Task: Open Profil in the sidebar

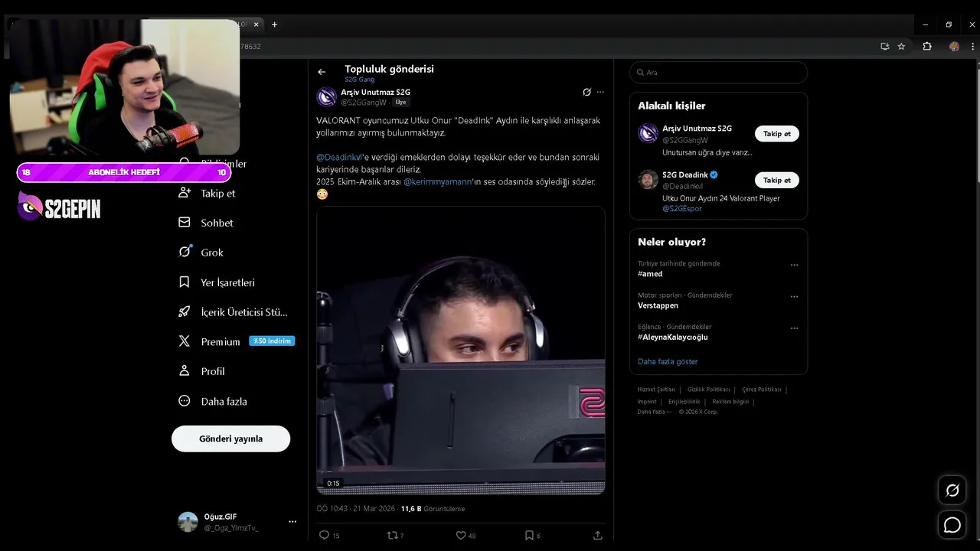Action: [201, 371]
